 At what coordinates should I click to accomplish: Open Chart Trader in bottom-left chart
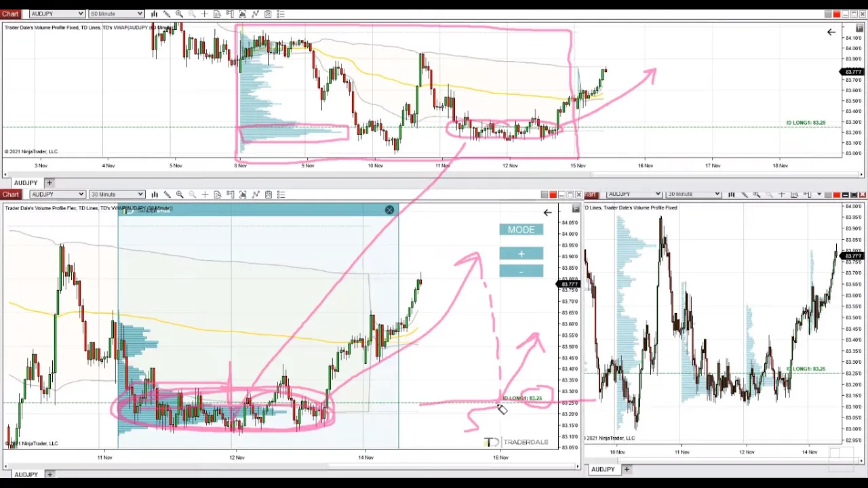tap(230, 195)
